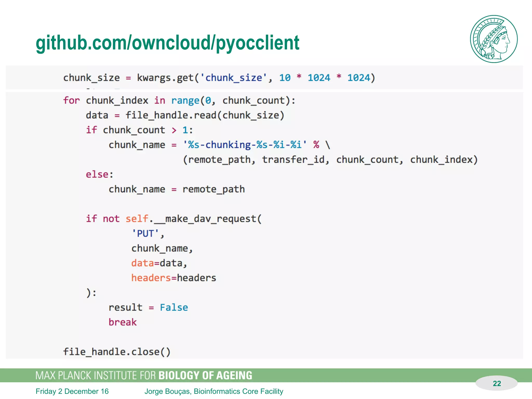532x399 pixels.
Task: Click the remote_path tuple arguments line
Action: (x=330, y=160)
